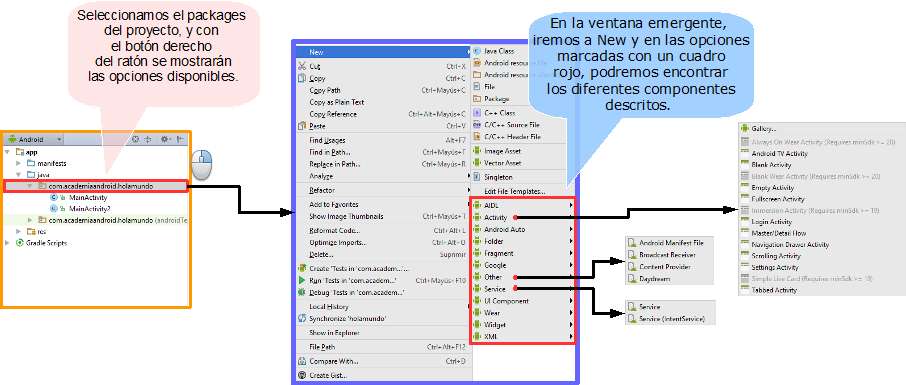
Task: Click the Singleton template icon
Action: click(477, 177)
